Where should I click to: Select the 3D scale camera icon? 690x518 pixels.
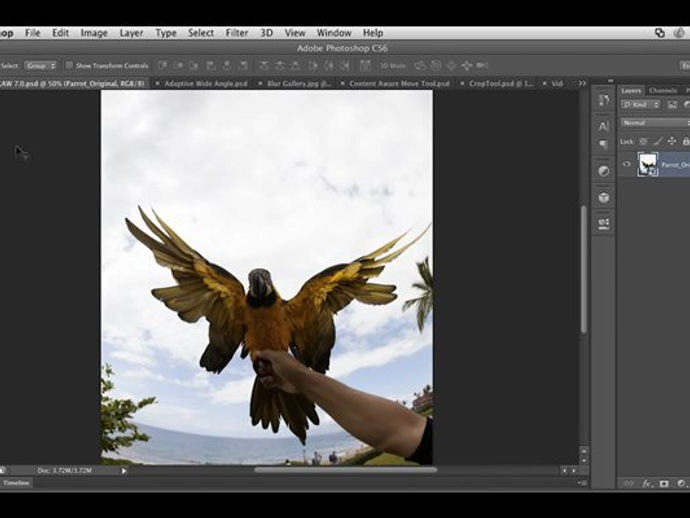pyautogui.click(x=482, y=66)
